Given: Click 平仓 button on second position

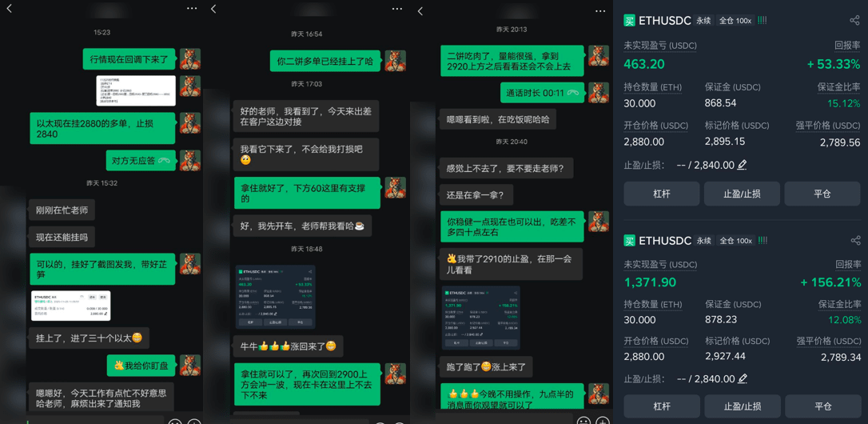Looking at the screenshot, I should pyautogui.click(x=822, y=406).
